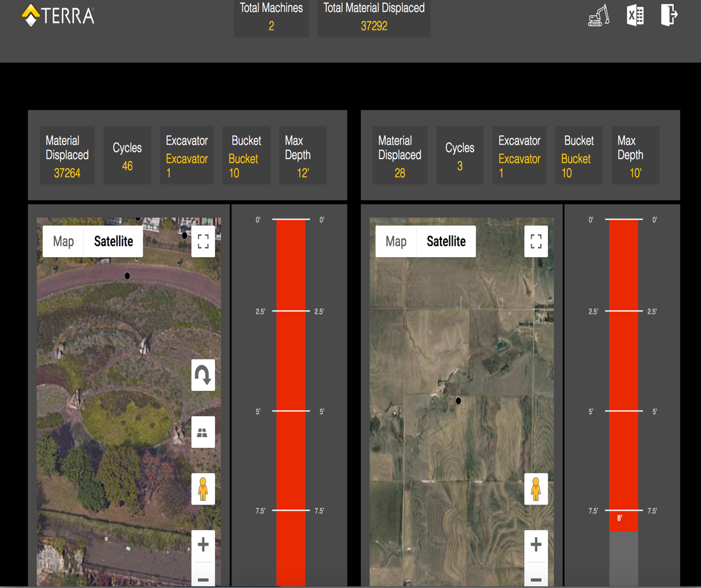The width and height of the screenshot is (701, 588).
Task: Toggle tilt view on left map
Action: [203, 433]
